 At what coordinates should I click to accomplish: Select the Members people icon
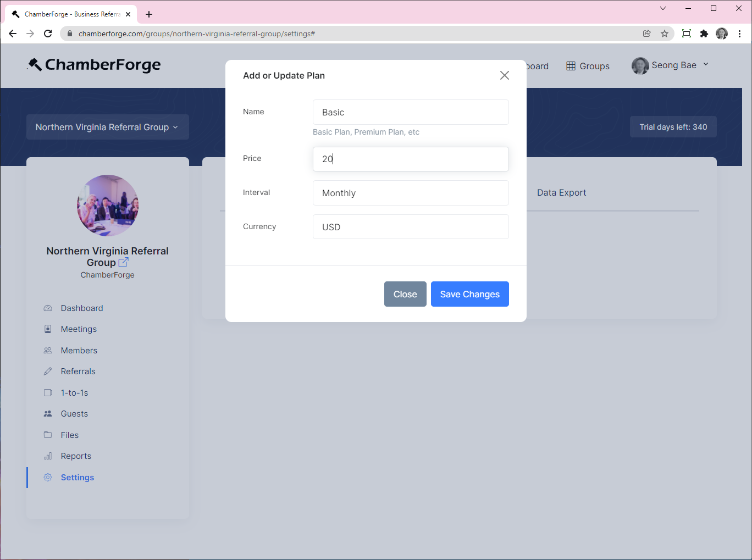(48, 351)
